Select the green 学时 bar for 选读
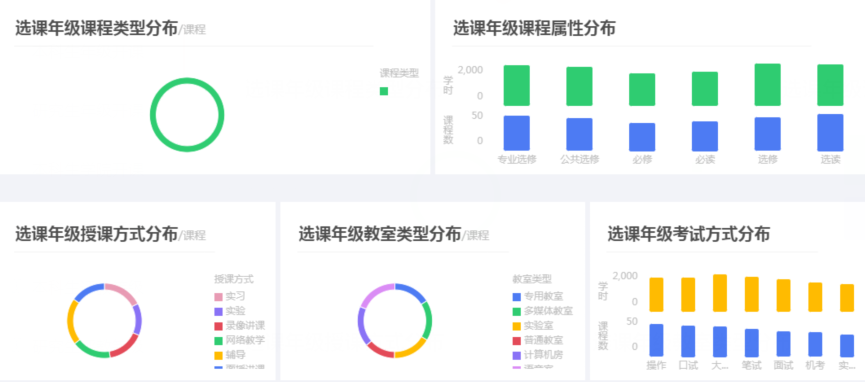The image size is (865, 382). pos(830,85)
